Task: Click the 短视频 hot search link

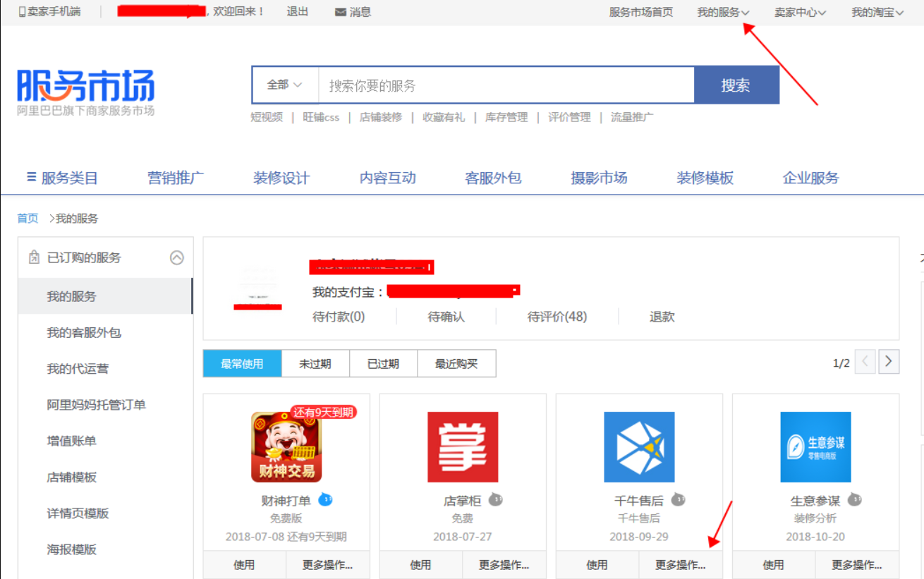Action: 267,117
